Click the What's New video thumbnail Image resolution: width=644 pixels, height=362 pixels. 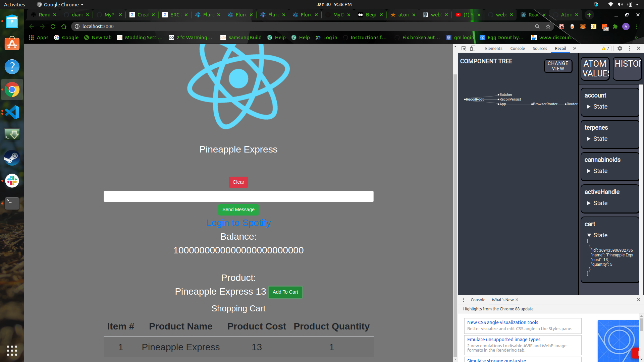click(x=618, y=341)
